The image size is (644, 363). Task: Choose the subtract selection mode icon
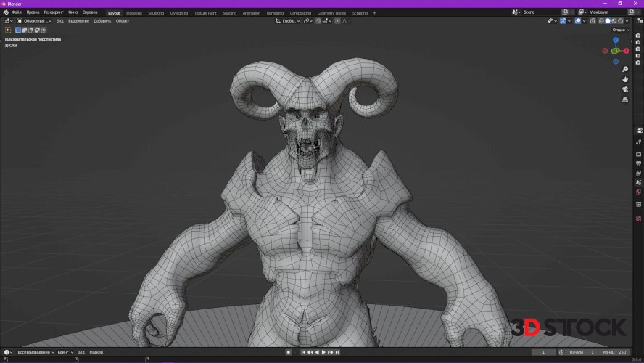pos(30,30)
